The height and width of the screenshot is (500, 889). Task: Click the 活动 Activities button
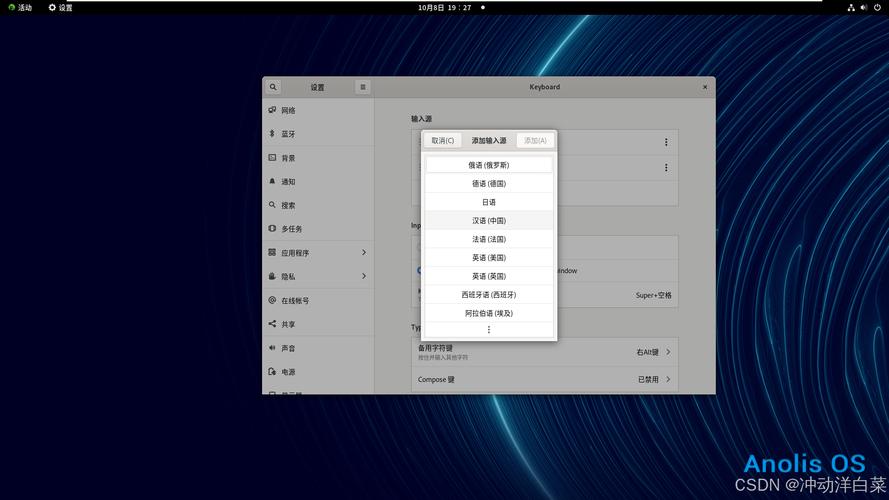pyautogui.click(x=20, y=7)
